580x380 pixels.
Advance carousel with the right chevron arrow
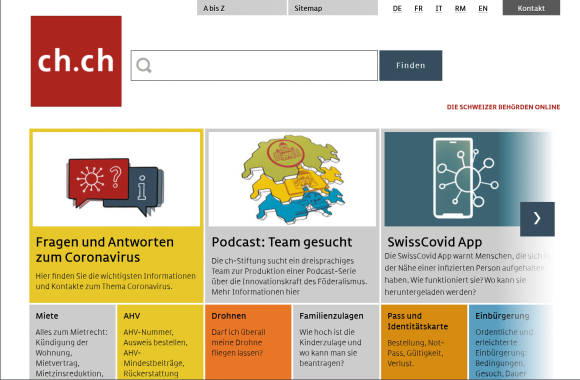pos(537,219)
